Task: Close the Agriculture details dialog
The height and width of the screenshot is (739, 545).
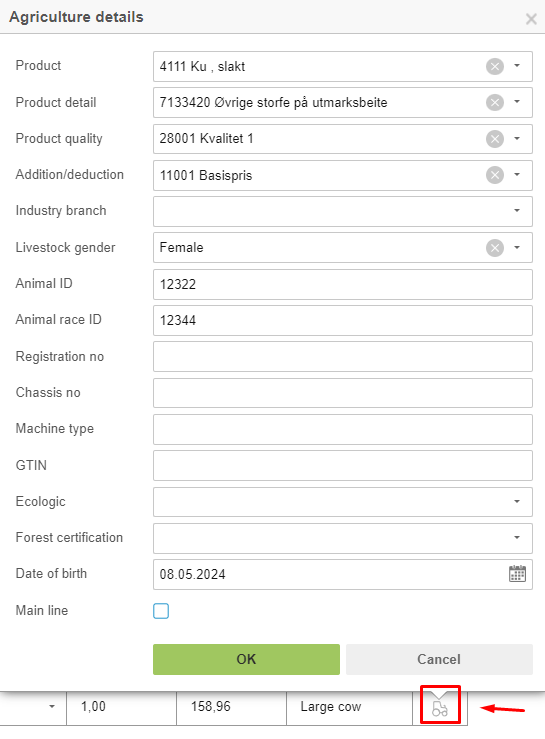Action: click(x=531, y=19)
